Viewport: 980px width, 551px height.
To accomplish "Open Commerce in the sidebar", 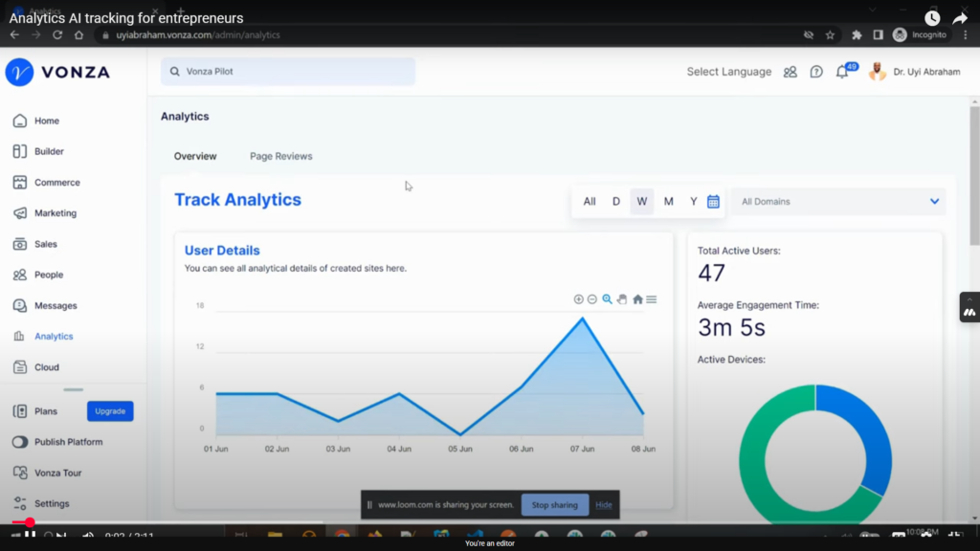I will coord(56,183).
